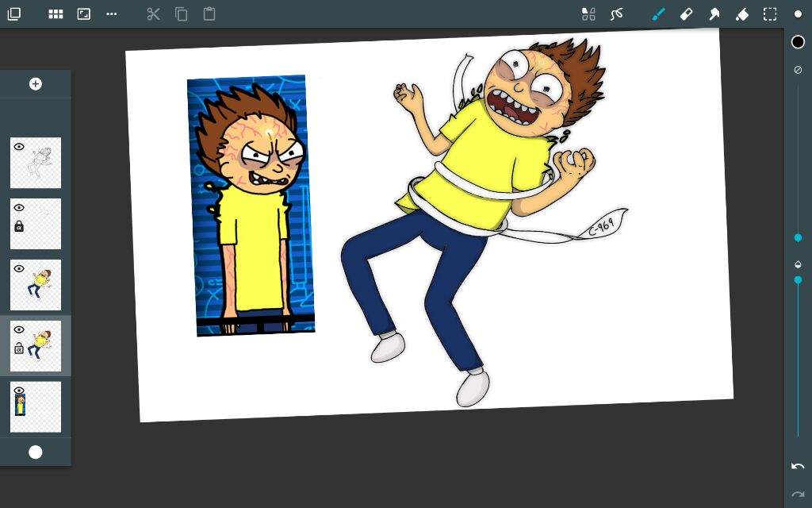This screenshot has height=508, width=812.
Task: Click the Undo arrow
Action: click(798, 466)
